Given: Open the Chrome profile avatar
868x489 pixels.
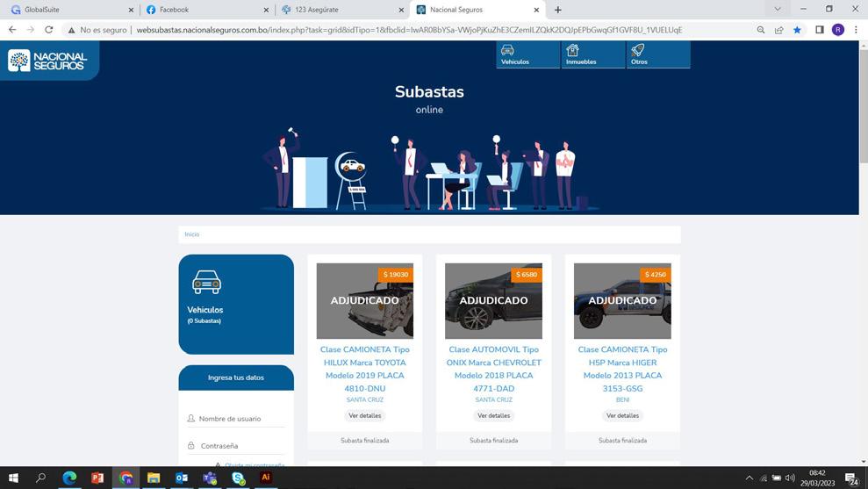Looking at the screenshot, I should point(838,30).
